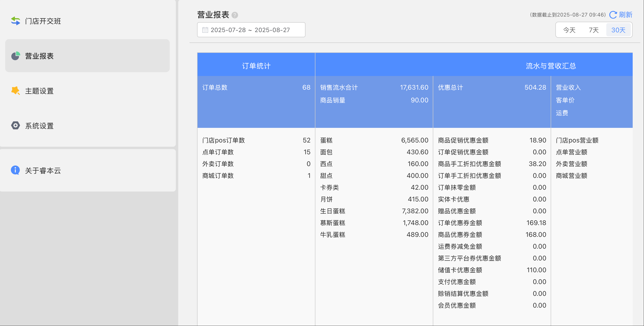Image resolution: width=644 pixels, height=326 pixels.
Task: Switch range to 今天
Action: pyautogui.click(x=569, y=30)
